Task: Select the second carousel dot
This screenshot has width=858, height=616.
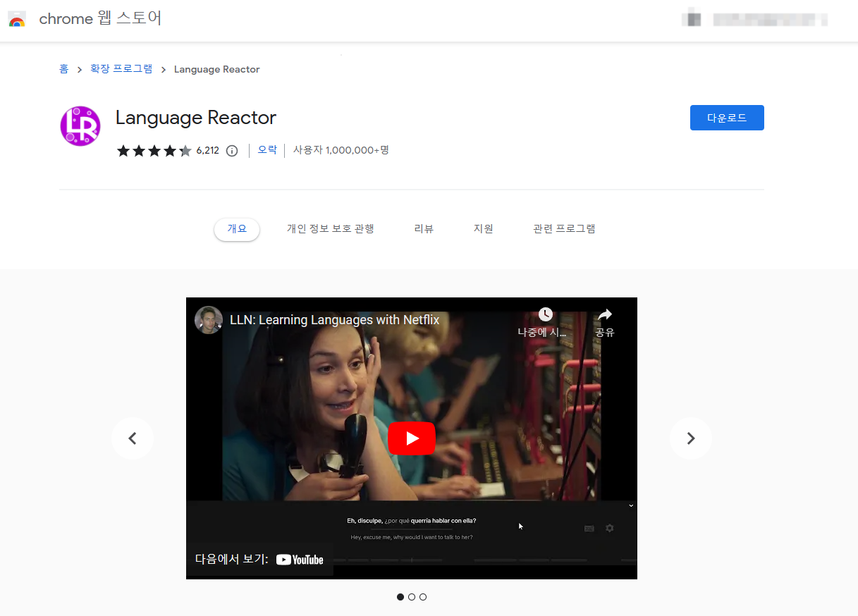Action: click(412, 597)
